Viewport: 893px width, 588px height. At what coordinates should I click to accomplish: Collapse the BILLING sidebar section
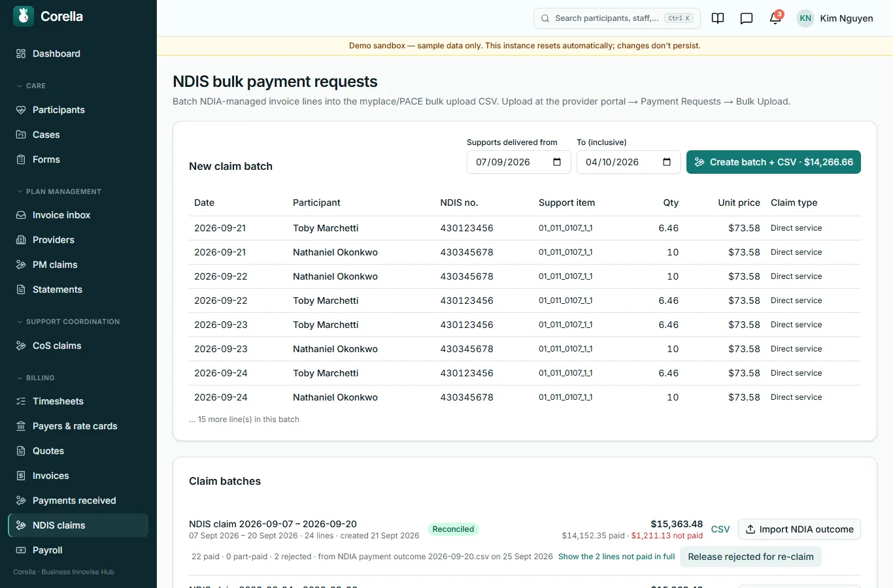point(35,378)
